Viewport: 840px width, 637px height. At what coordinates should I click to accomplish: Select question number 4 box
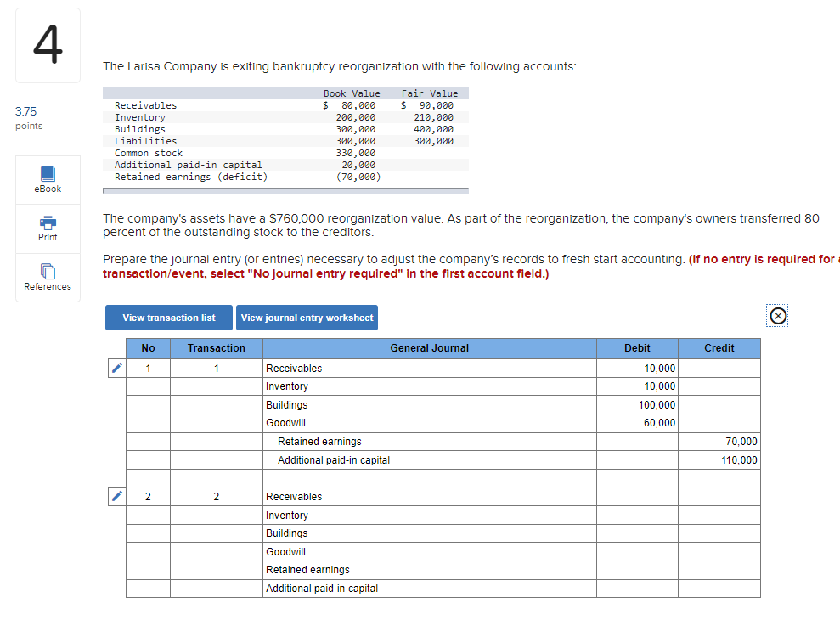point(48,45)
